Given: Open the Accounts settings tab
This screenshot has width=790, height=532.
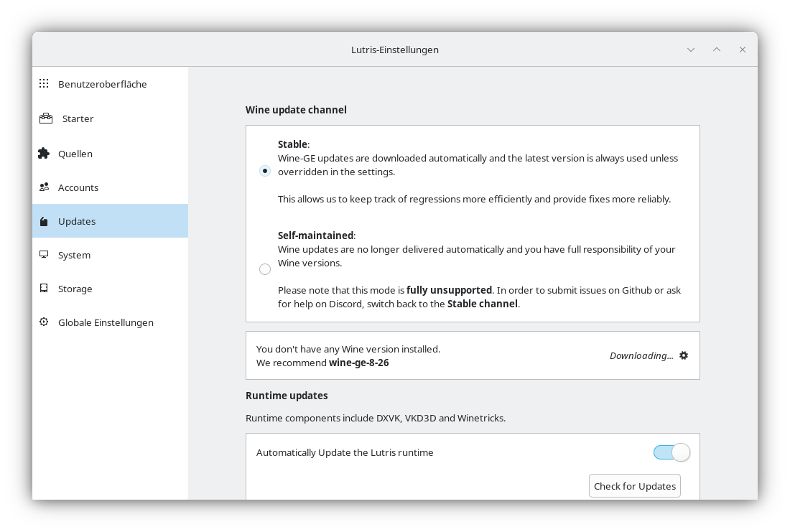Looking at the screenshot, I should tap(78, 187).
